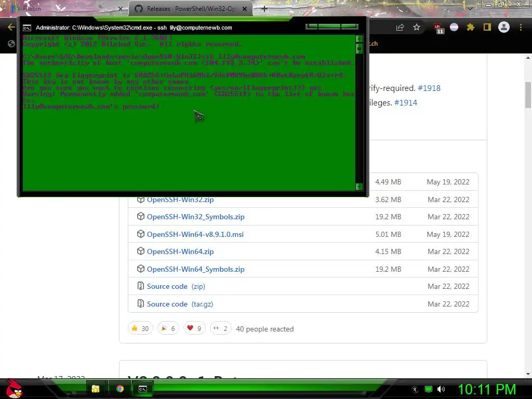Viewport: 532px width, 399px height.
Task: Click the '40 people reacted' text
Action: click(x=264, y=329)
